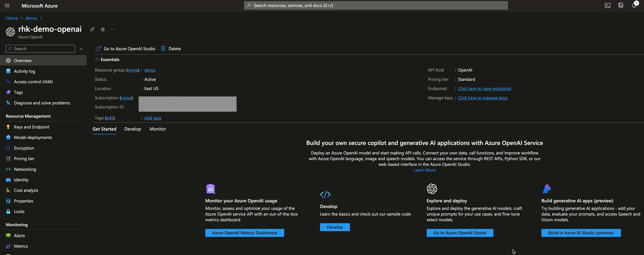Open Cloud Shell from top bar
This screenshot has width=644, height=255.
point(608,5)
